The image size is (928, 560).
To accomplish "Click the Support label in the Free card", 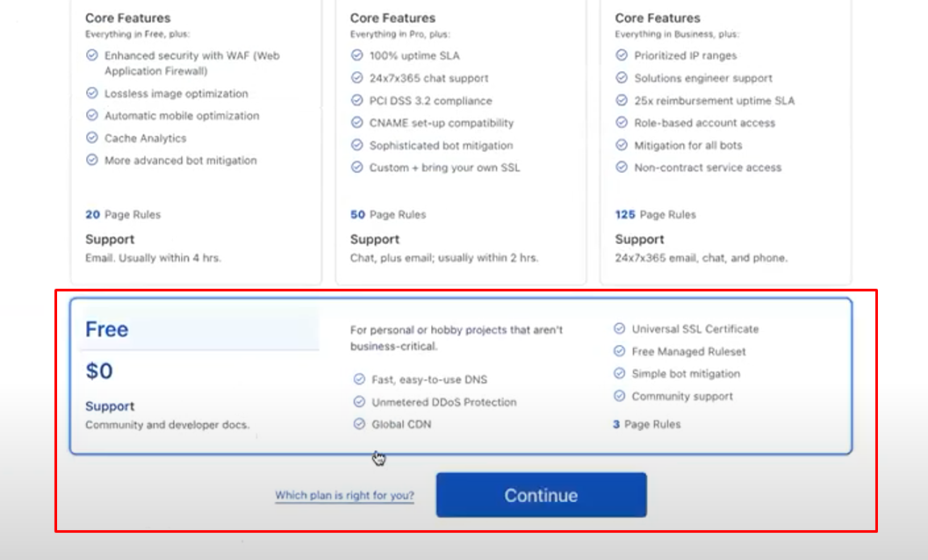I will coord(108,406).
